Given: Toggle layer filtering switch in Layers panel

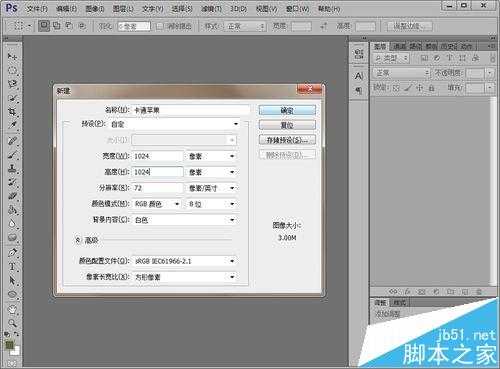Looking at the screenshot, I should click(x=493, y=58).
